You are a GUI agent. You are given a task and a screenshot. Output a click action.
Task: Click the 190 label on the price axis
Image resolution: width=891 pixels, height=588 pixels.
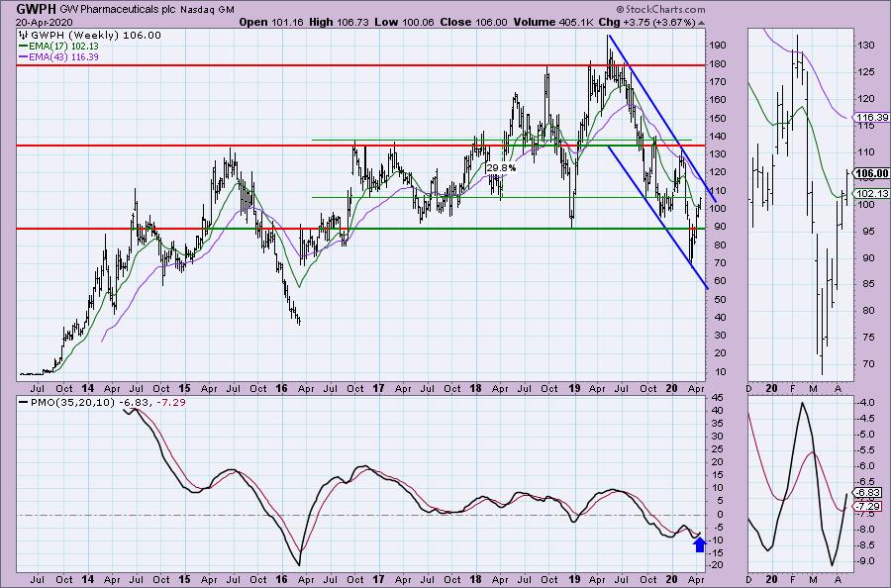(716, 46)
